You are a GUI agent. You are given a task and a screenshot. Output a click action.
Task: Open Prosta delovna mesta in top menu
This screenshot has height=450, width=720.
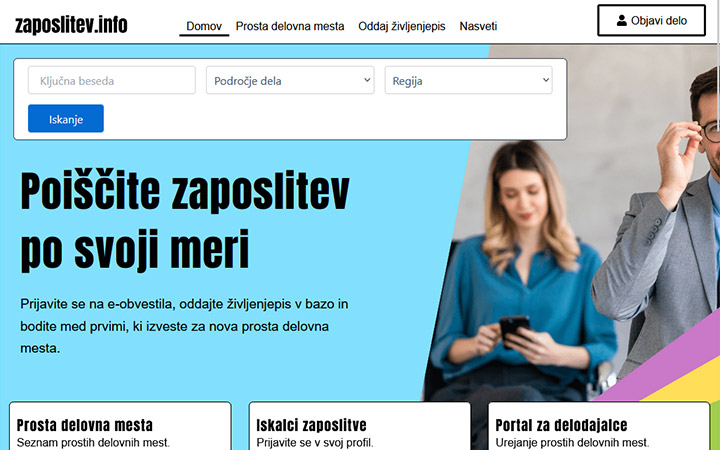(x=290, y=26)
